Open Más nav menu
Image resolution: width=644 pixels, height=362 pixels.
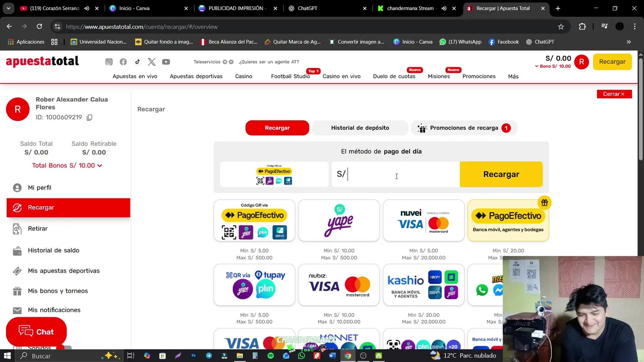click(513, 76)
